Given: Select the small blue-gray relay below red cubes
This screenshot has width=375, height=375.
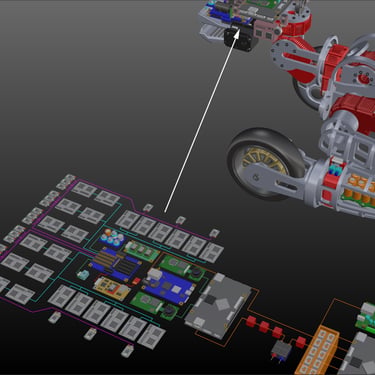Looking at the screenshot, I should pos(281,351).
